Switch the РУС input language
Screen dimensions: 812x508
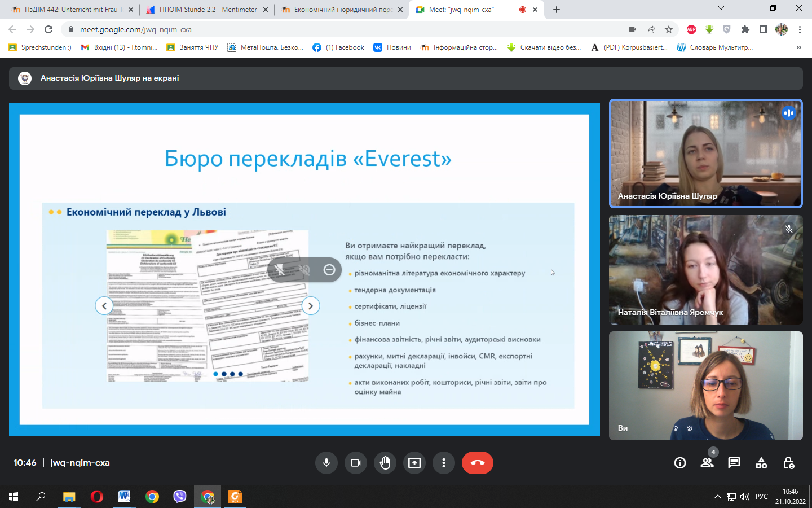click(x=762, y=497)
